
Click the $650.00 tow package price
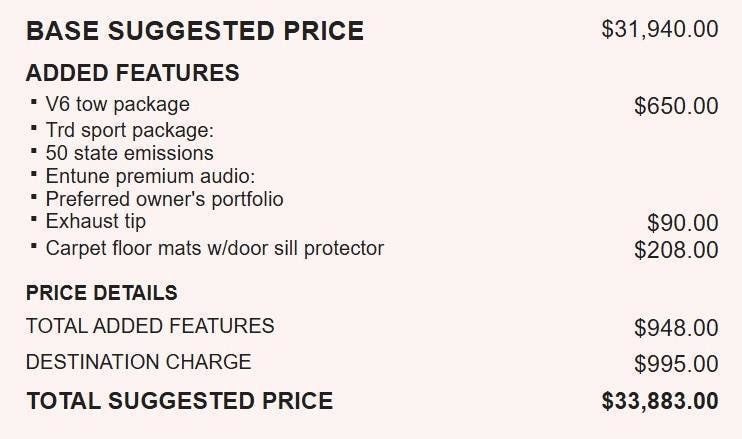coord(676,105)
